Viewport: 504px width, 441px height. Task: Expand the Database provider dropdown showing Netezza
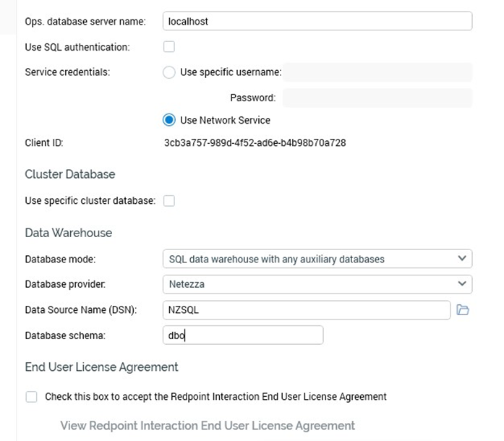(x=317, y=284)
